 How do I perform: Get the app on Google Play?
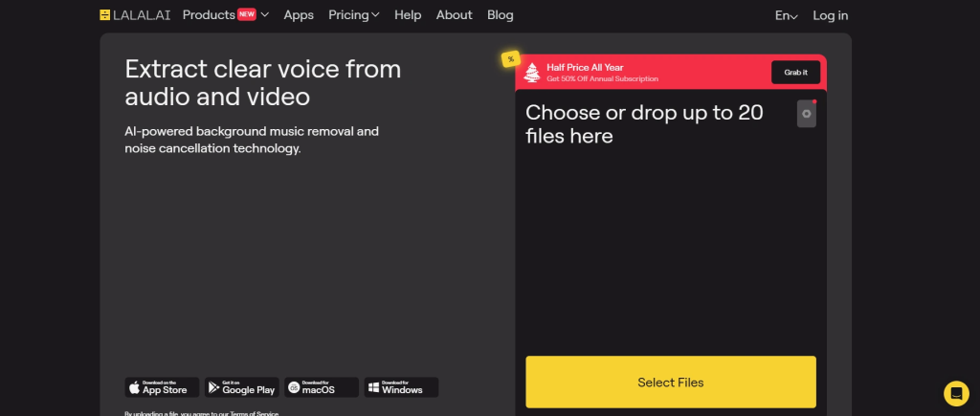click(241, 387)
